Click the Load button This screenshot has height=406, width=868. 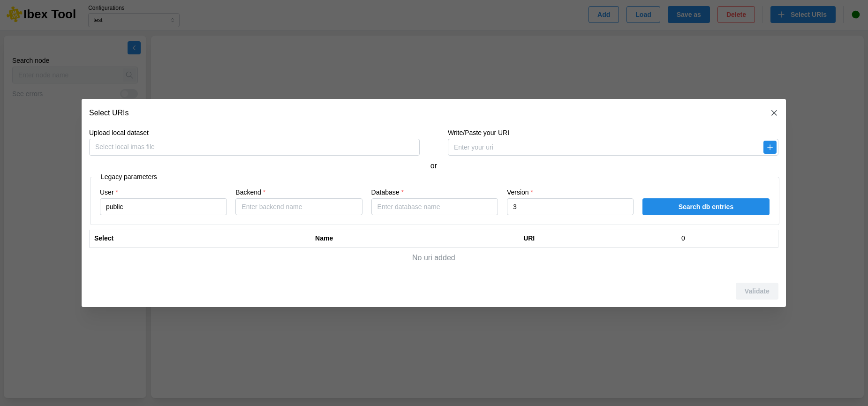point(643,15)
